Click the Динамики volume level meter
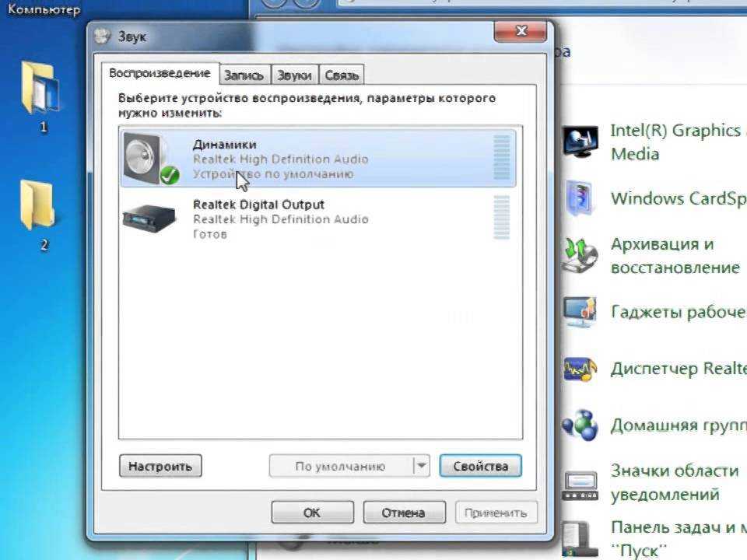 pos(502,158)
